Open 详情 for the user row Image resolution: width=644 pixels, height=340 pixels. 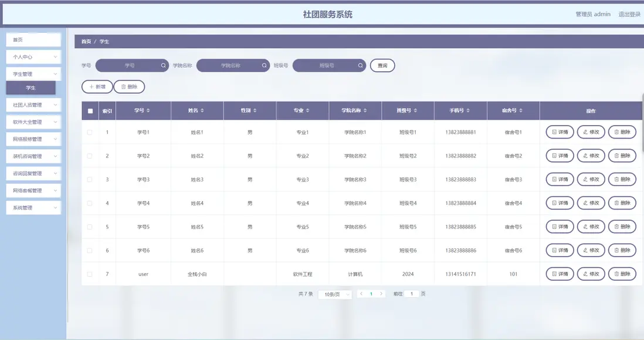(x=560, y=274)
